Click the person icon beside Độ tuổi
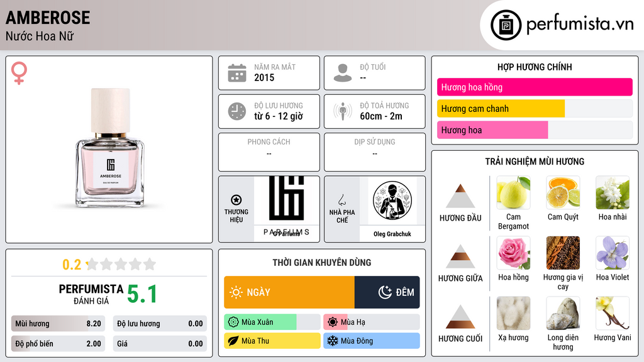The width and height of the screenshot is (644, 362). [x=343, y=73]
